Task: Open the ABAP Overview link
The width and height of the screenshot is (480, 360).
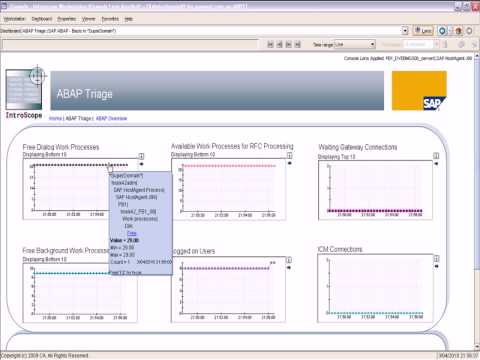Action: [111, 118]
